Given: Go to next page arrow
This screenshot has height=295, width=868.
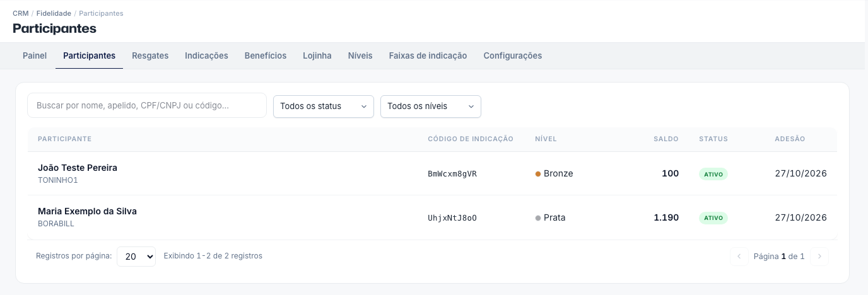Looking at the screenshot, I should click(x=819, y=257).
